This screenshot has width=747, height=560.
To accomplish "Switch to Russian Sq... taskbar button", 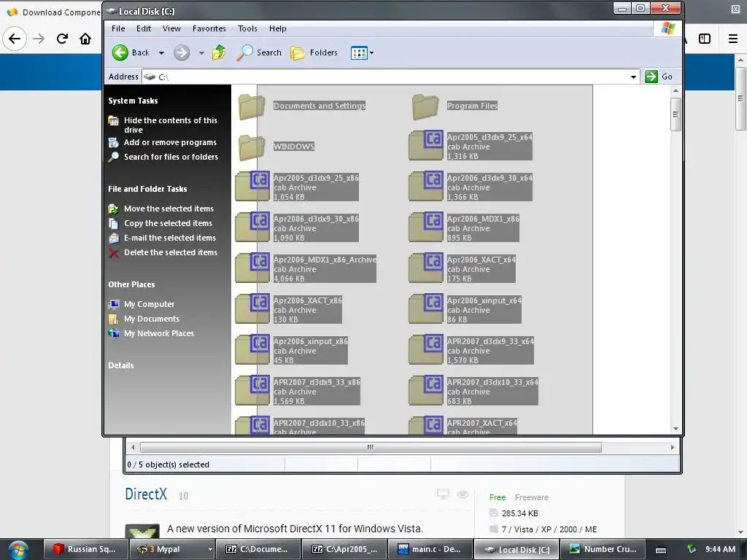I will (x=86, y=549).
